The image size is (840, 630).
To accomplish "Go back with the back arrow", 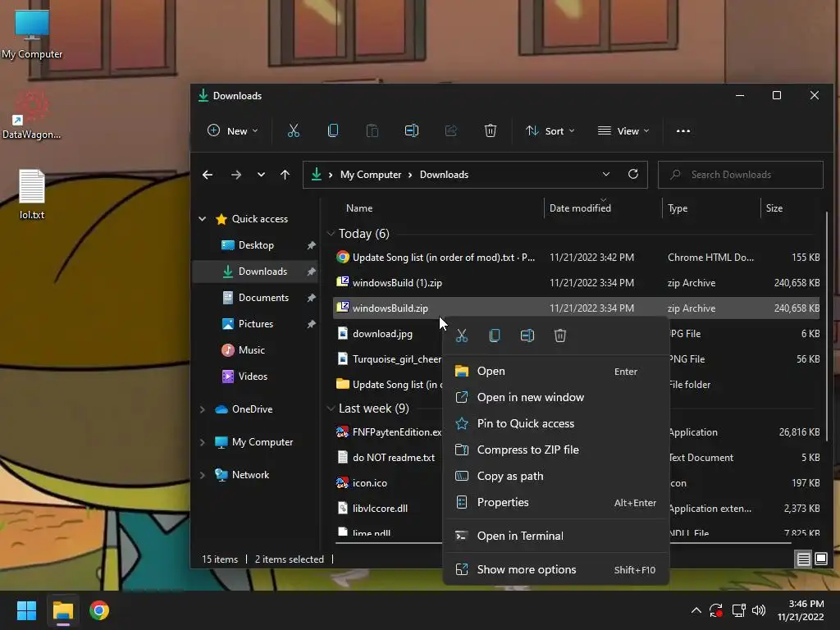I will [208, 175].
